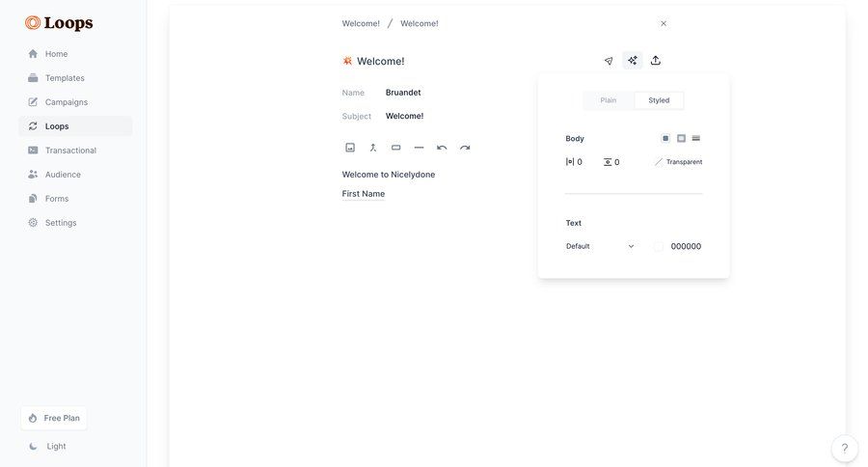Viewport: 868px width, 467px height.
Task: Select the filled body layout option
Action: (x=665, y=138)
